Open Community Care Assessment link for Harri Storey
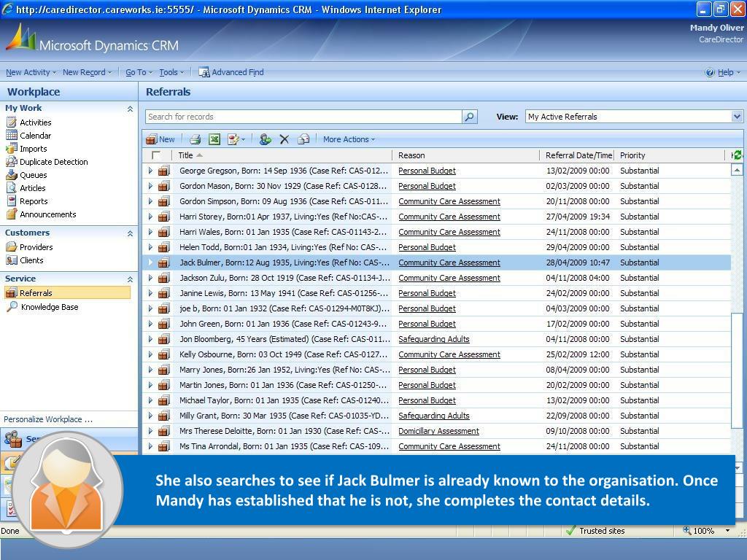 [449, 217]
